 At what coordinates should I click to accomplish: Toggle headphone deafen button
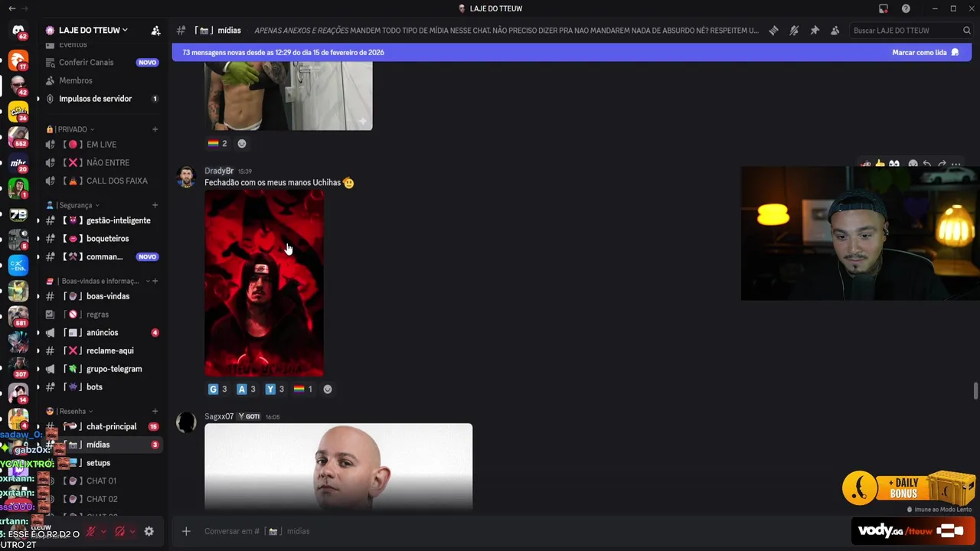(x=120, y=531)
